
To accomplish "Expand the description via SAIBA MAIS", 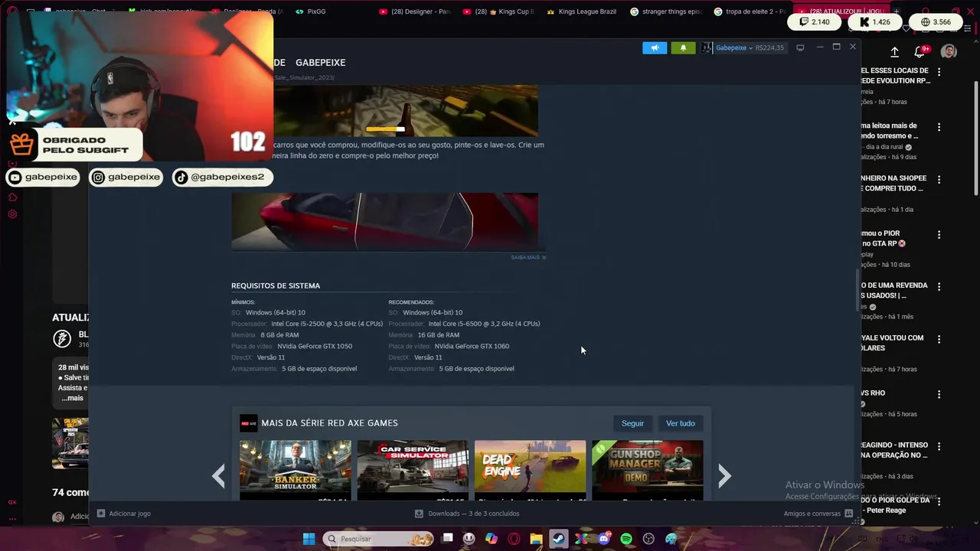I will (x=528, y=257).
